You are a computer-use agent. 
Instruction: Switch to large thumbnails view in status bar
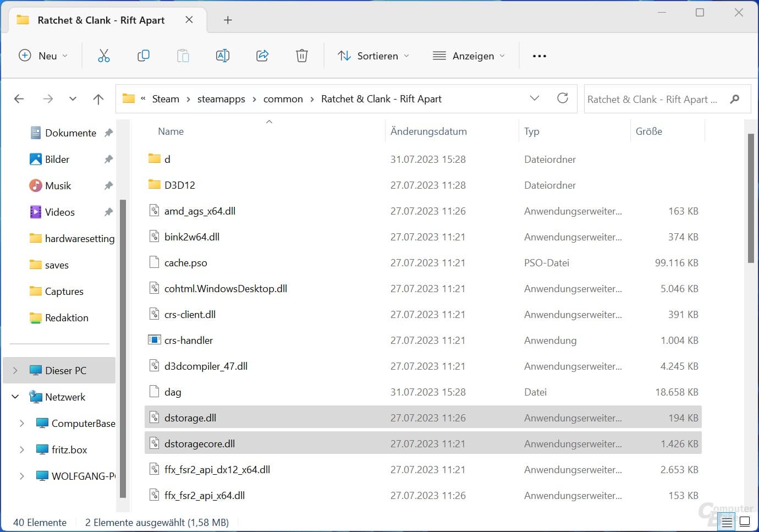(745, 521)
